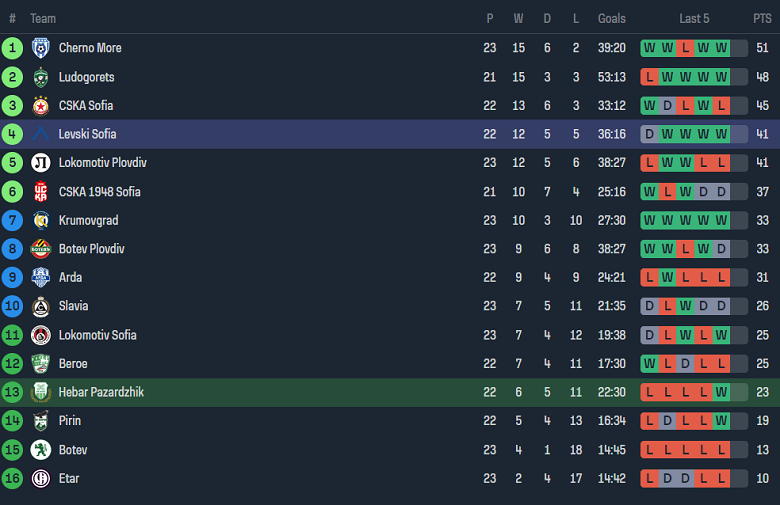Click the Cherno More club crest

(x=41, y=48)
